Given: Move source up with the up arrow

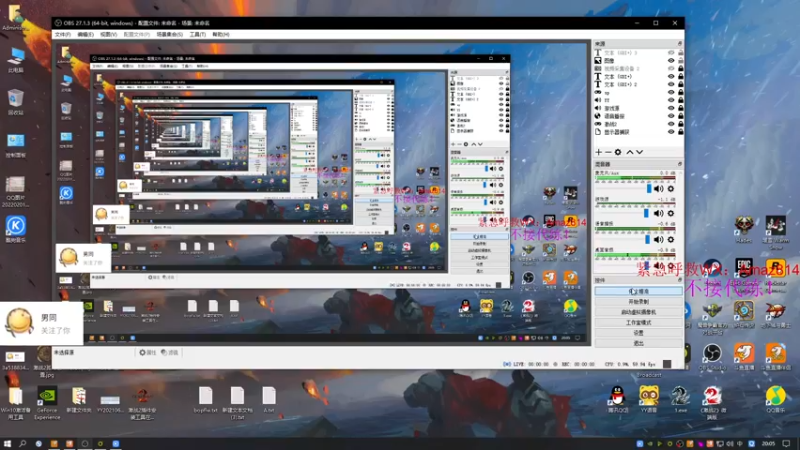Looking at the screenshot, I should (x=630, y=152).
